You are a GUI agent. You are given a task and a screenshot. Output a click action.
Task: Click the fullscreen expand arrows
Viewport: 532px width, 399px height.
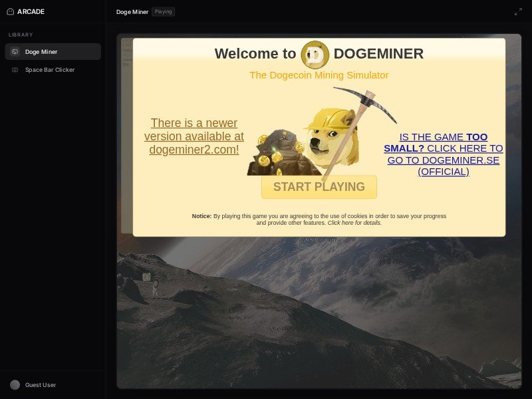coord(519,11)
